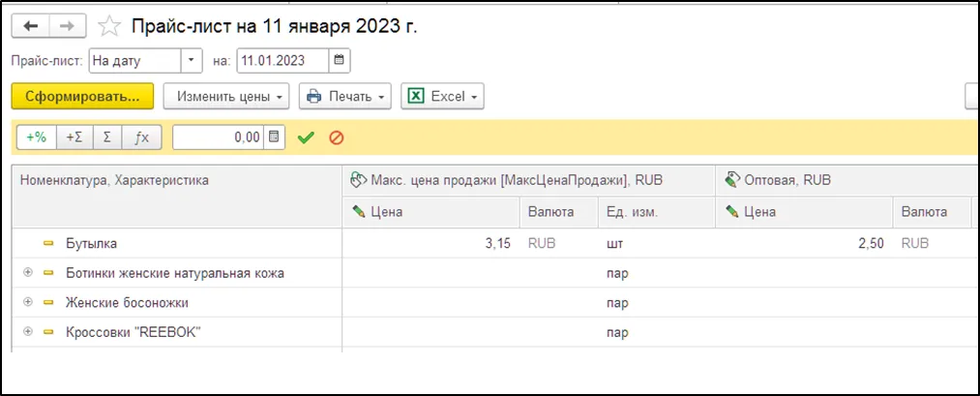
Task: Open the Excel export dropdown
Action: click(x=442, y=97)
